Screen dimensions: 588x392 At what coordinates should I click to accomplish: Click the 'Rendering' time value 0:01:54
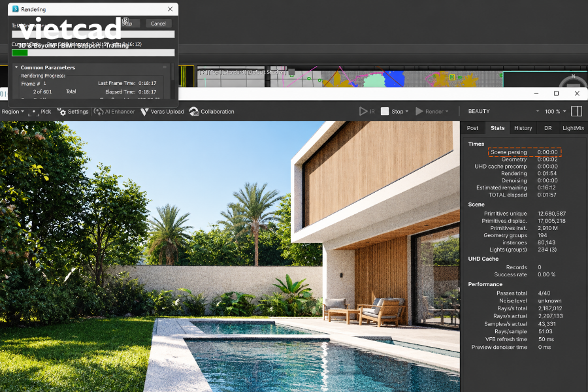[547, 173]
